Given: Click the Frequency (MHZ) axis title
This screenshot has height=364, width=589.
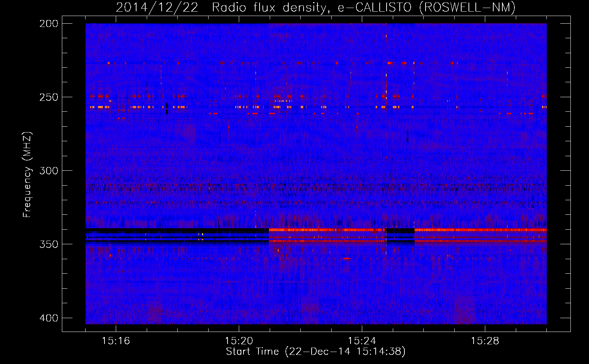Looking at the screenshot, I should click(27, 175).
